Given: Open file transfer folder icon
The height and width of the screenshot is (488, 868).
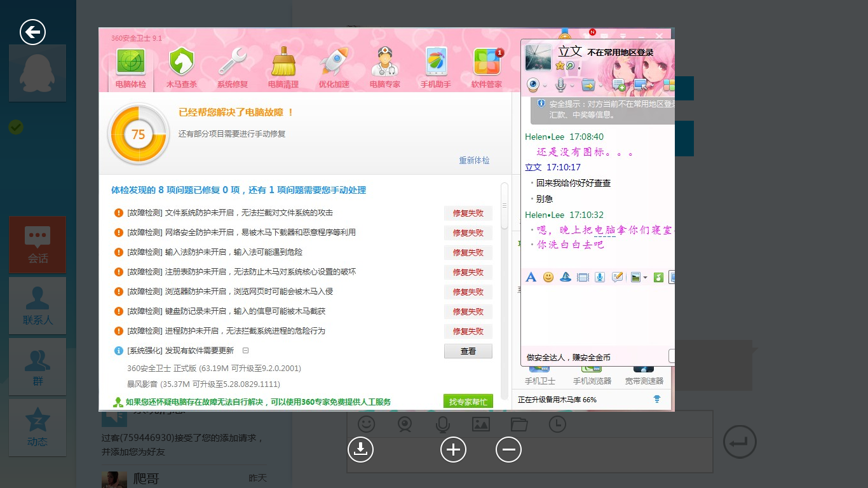Looking at the screenshot, I should click(587, 85).
